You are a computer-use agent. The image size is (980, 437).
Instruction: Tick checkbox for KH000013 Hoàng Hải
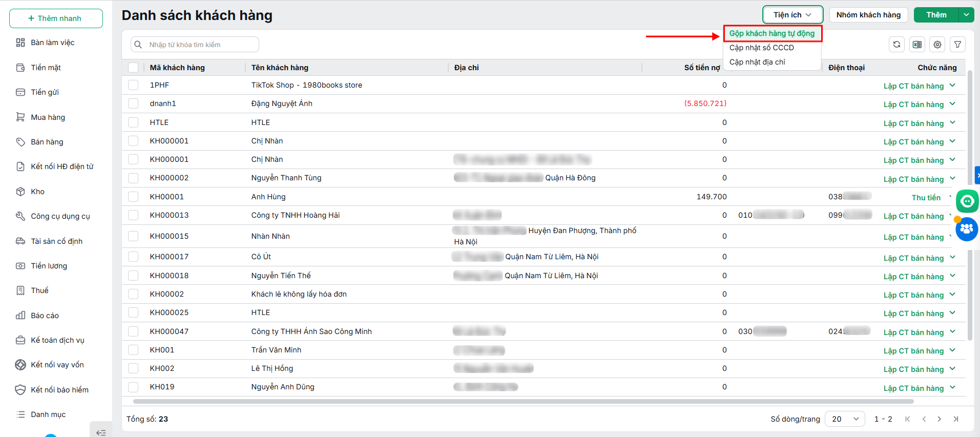[133, 215]
